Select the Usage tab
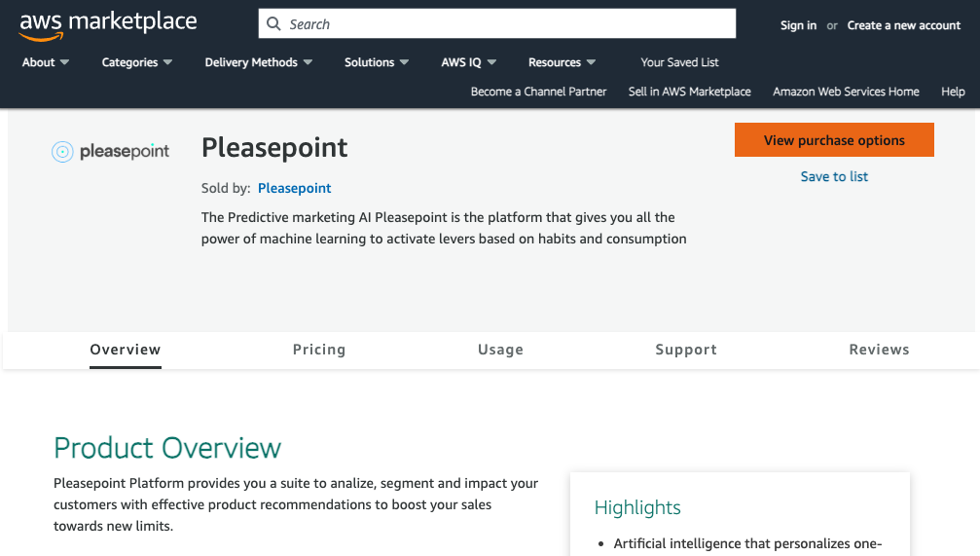The height and width of the screenshot is (556, 980). (x=500, y=350)
